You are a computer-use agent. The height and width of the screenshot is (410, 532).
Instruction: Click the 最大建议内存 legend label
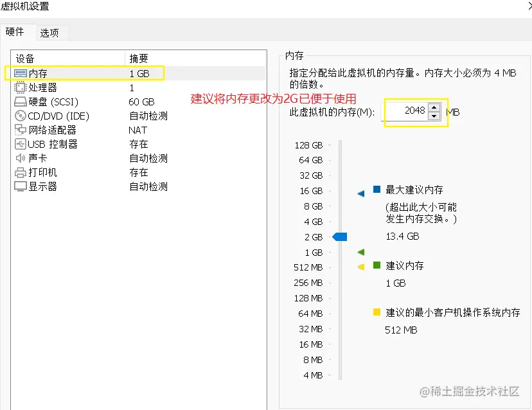(414, 190)
